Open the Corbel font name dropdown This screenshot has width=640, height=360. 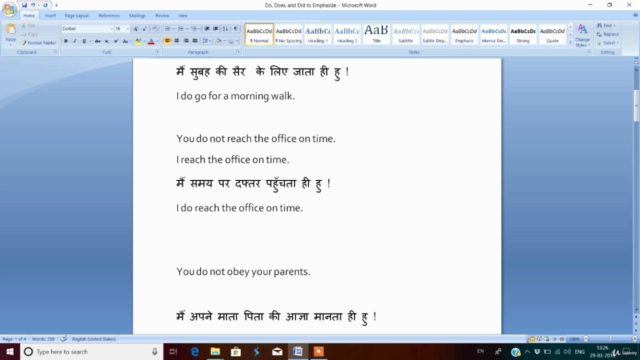pos(111,29)
